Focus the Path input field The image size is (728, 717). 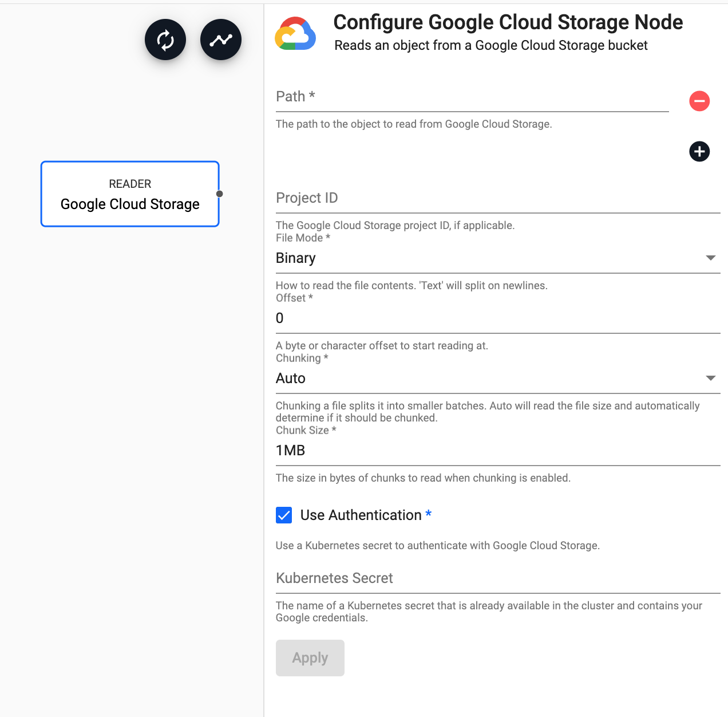(x=472, y=97)
